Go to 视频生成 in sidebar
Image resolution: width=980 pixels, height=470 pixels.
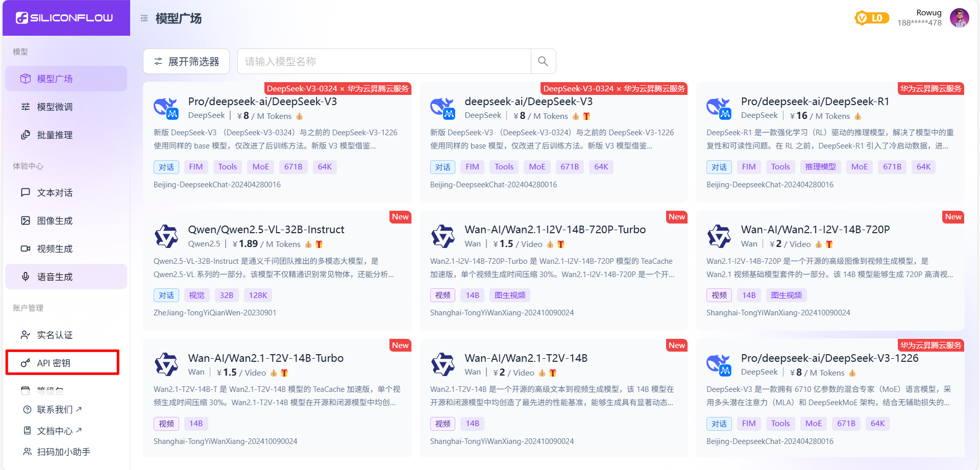pyautogui.click(x=66, y=249)
